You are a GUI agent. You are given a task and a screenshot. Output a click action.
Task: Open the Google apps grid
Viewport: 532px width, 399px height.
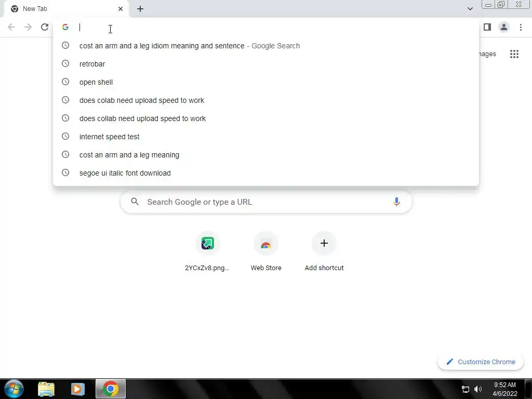514,54
